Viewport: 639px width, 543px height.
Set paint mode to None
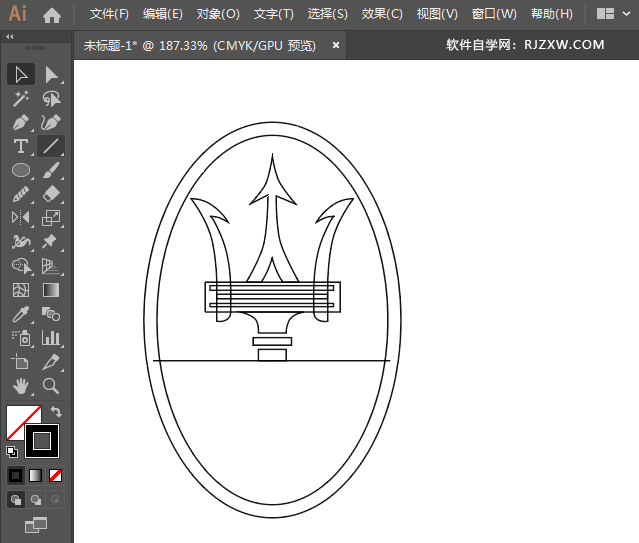click(55, 475)
